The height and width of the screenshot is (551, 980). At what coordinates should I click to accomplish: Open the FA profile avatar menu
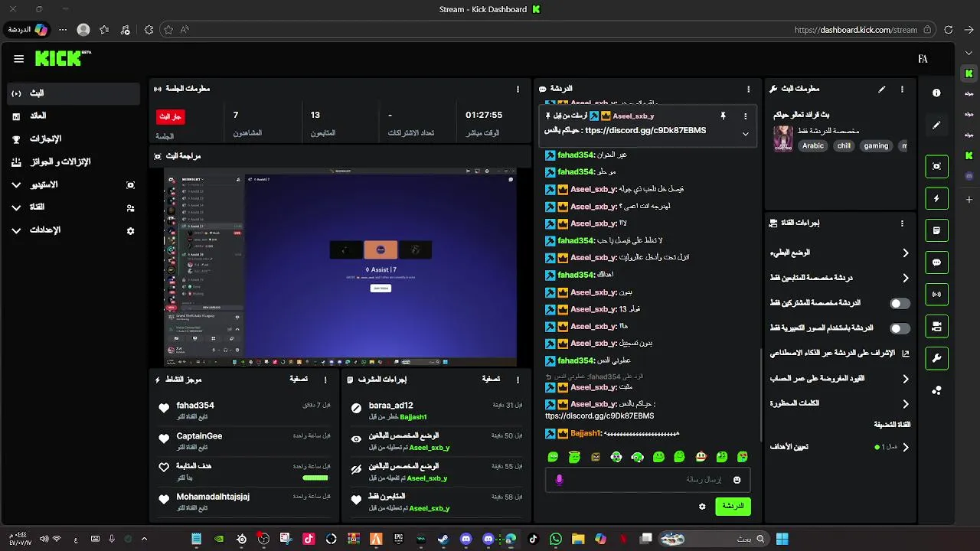[x=923, y=59]
